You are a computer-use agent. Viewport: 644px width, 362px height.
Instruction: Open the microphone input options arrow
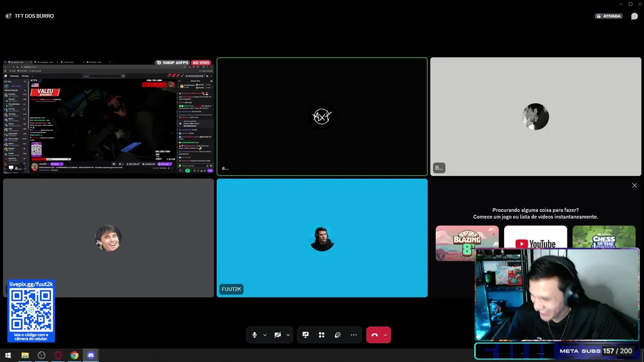[265, 335]
